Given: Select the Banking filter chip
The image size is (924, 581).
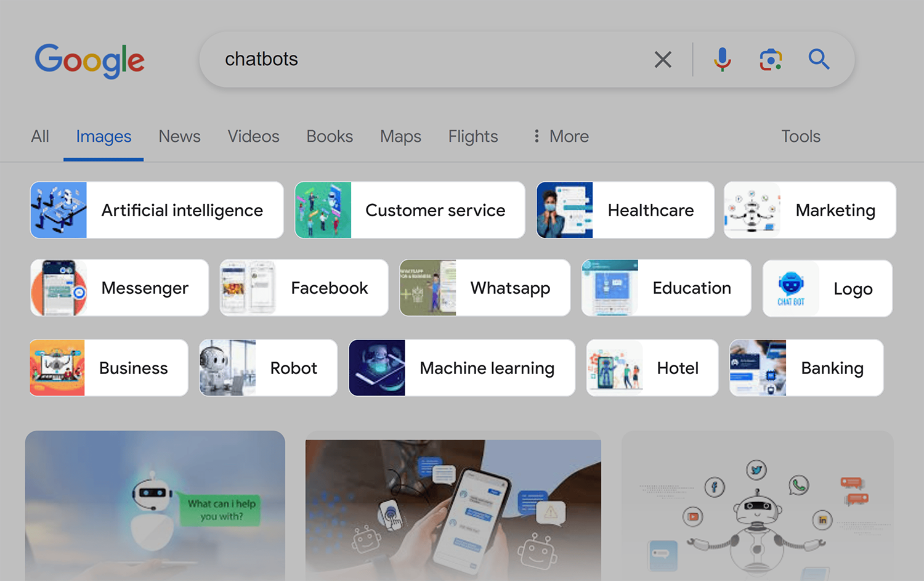Looking at the screenshot, I should [806, 368].
